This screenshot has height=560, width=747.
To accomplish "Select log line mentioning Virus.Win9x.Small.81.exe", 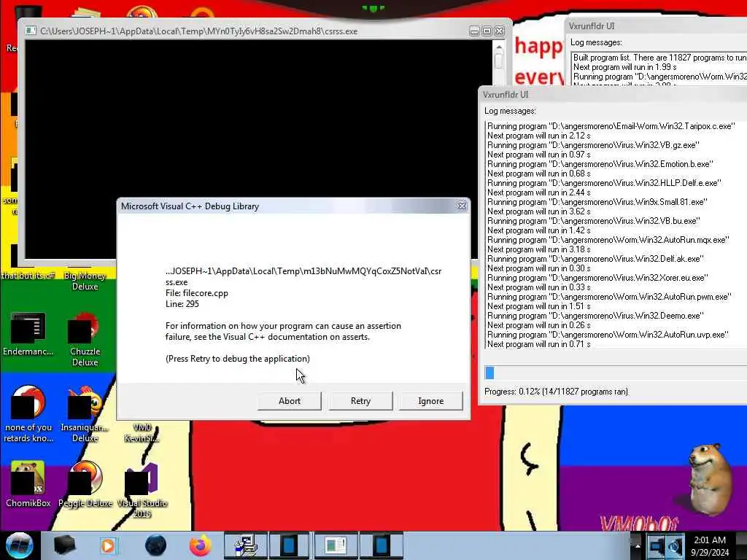I will pos(597,202).
